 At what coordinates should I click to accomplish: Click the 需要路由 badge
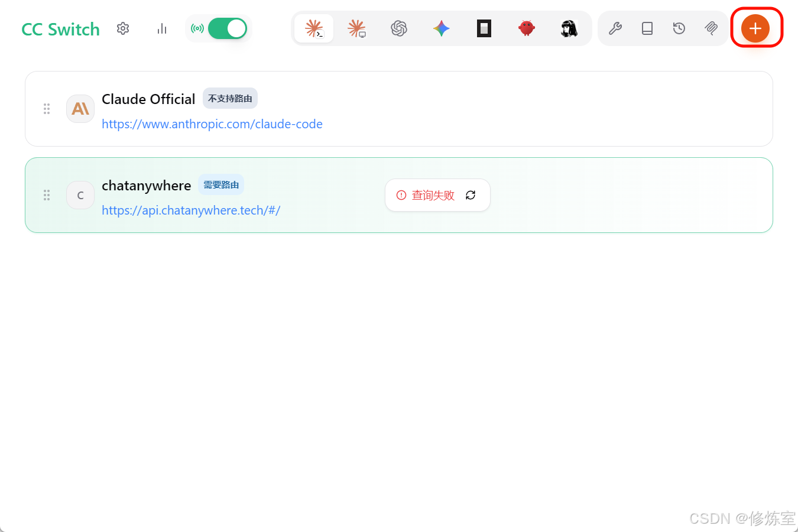click(x=221, y=185)
